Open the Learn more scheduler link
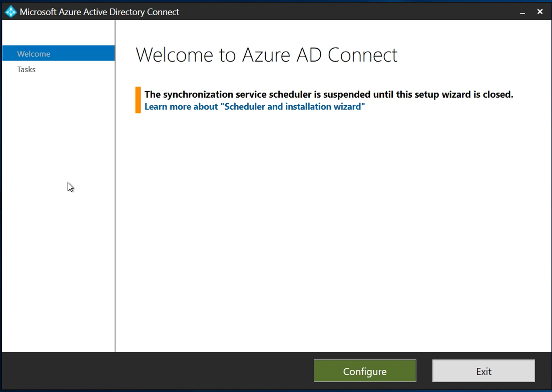 (254, 107)
